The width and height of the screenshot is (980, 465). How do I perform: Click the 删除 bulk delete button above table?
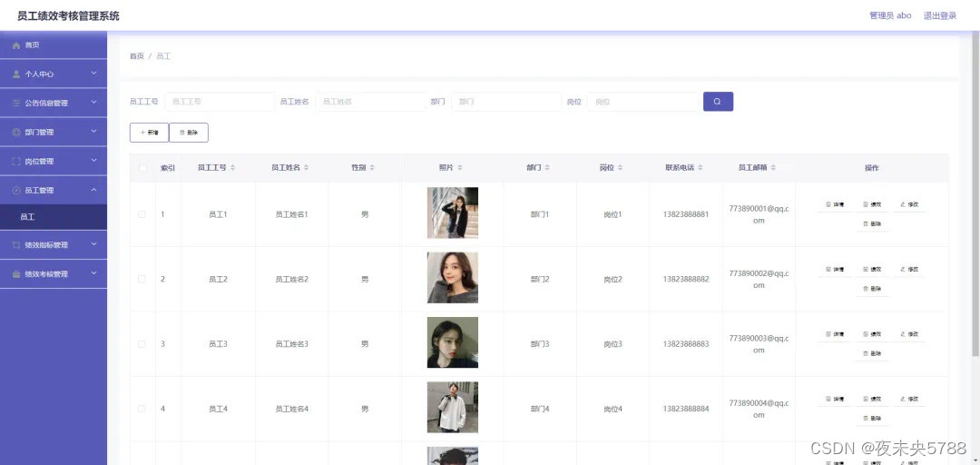(x=189, y=133)
